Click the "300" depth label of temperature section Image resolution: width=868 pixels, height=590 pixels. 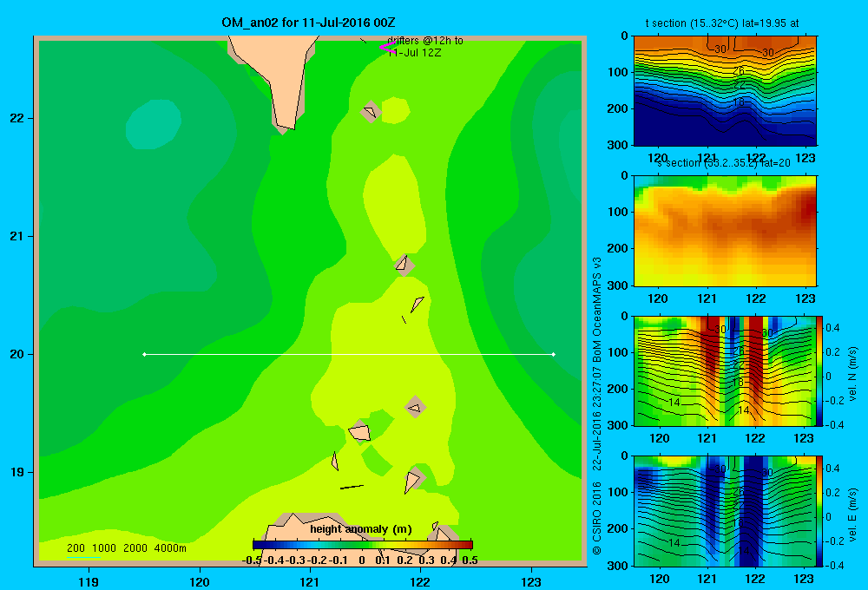[x=619, y=145]
